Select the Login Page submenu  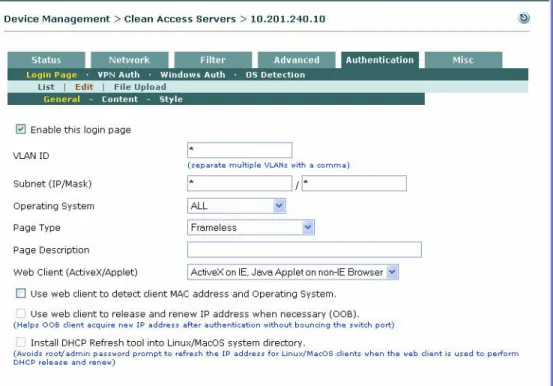point(51,75)
